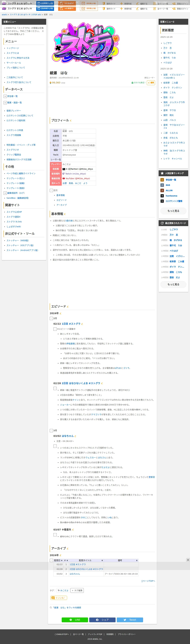Image resolution: width=190 pixels, height=644 pixels.
Task: Expand 職業・施設一覧 in the sidebar
Action: [x=5, y=103]
